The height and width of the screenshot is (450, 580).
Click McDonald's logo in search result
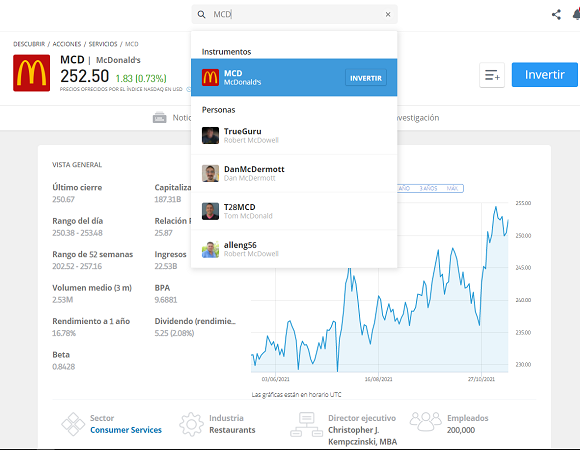pos(210,78)
